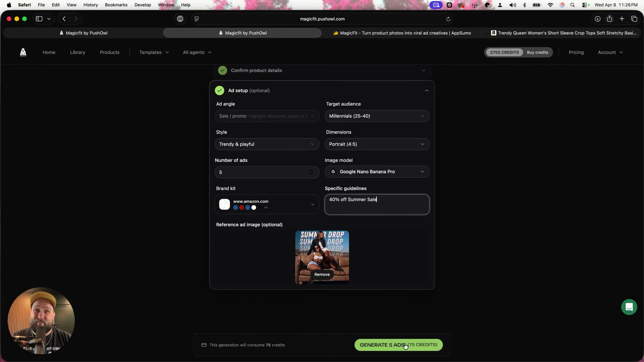The image size is (644, 362).
Task: Click the downloads icon in Safari toolbar
Action: 598,19
